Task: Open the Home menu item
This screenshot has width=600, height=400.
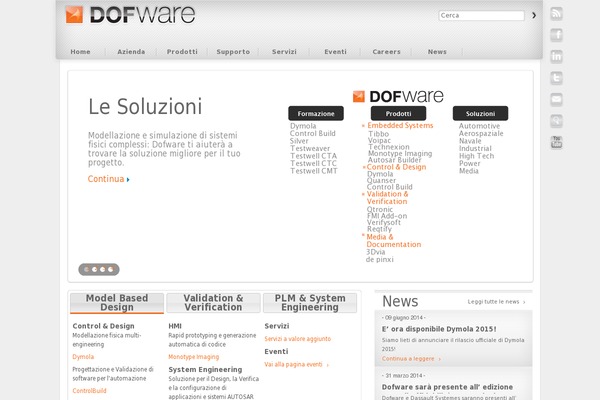Action: tap(80, 52)
